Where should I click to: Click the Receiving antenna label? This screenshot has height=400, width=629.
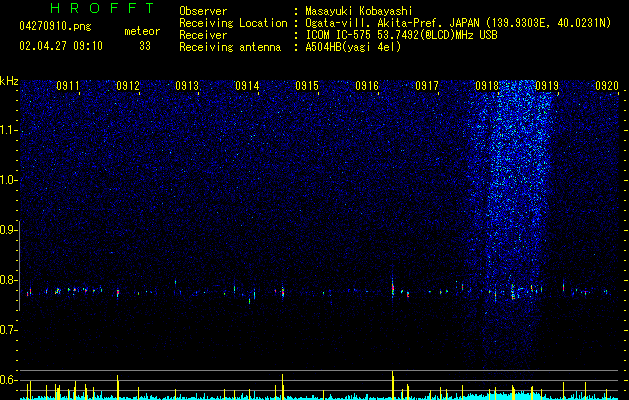point(230,47)
